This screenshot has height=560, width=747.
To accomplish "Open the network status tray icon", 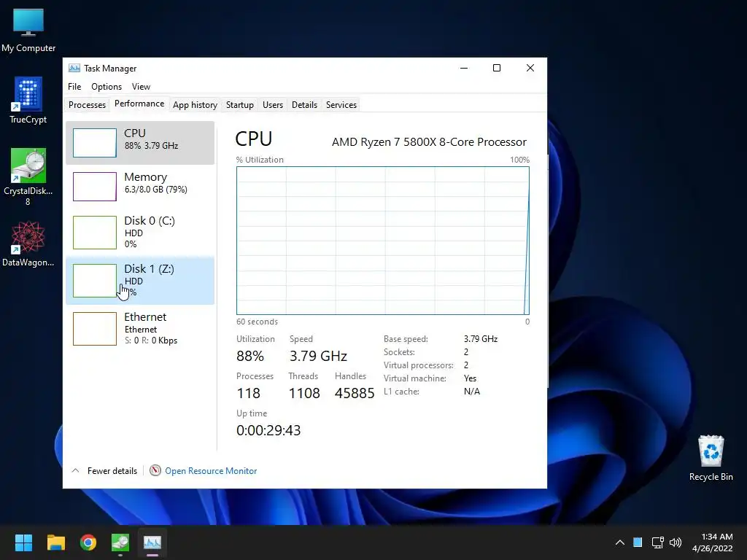I will 657,542.
